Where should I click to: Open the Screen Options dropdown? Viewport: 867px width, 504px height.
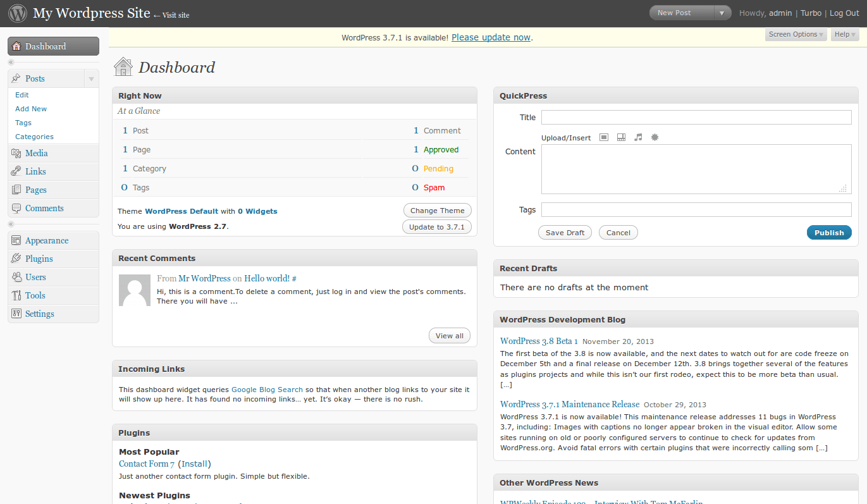[796, 34]
